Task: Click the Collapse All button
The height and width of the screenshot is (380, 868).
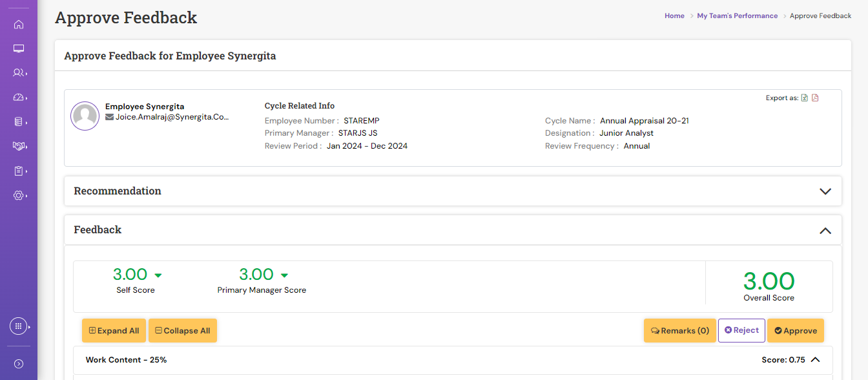Action: [183, 330]
